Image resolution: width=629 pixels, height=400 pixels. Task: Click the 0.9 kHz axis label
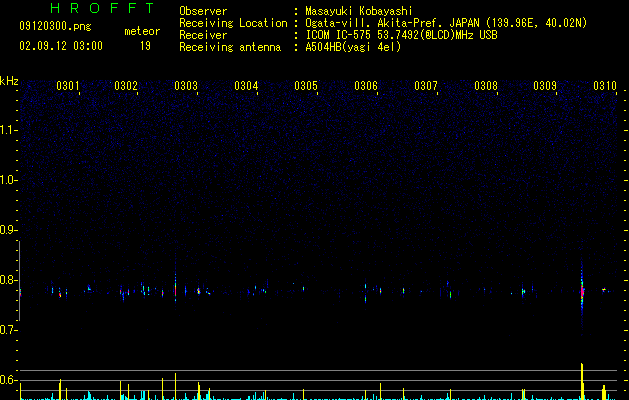pos(8,230)
